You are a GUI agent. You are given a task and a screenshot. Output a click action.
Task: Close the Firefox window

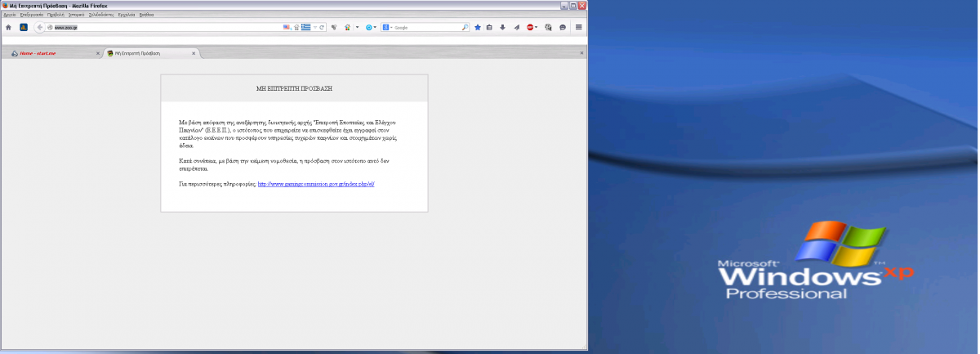[581, 5]
